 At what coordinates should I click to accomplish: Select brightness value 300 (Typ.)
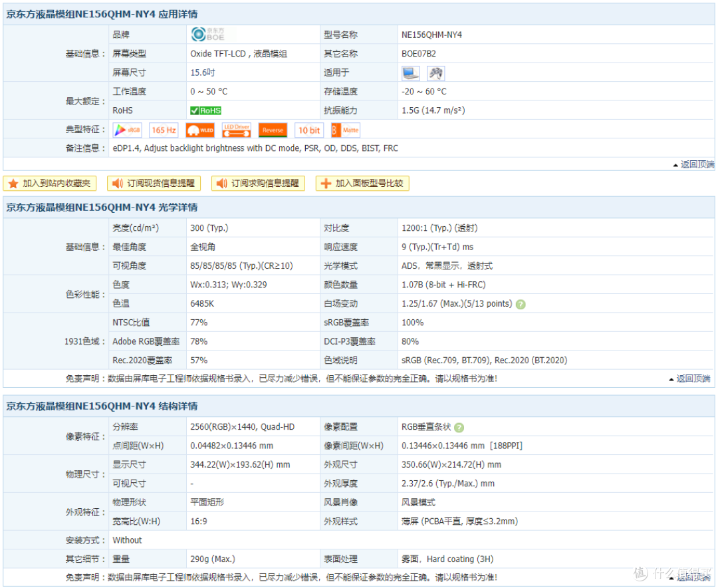[x=209, y=228]
